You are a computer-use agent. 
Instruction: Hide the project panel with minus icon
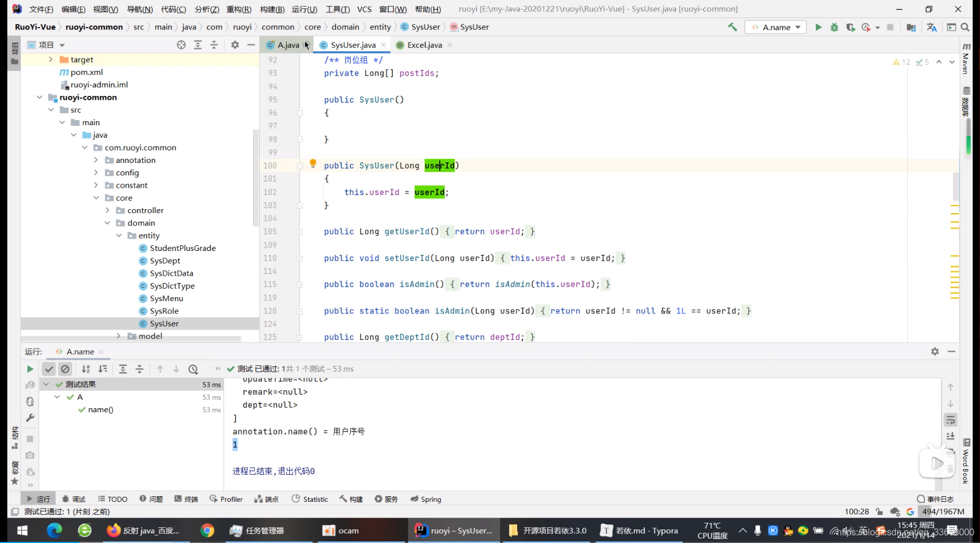click(x=251, y=45)
